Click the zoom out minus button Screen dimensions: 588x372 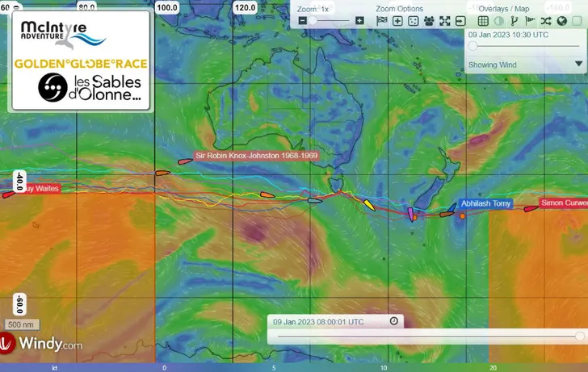coord(301,20)
